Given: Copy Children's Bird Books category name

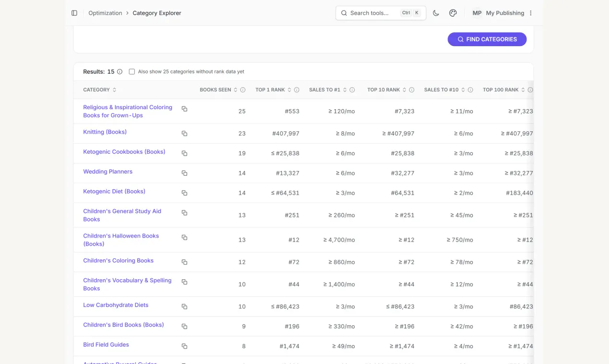Looking at the screenshot, I should [x=184, y=326].
